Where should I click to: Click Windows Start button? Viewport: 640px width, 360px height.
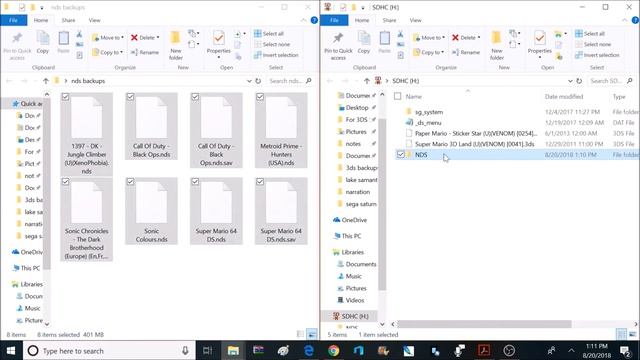pos(11,350)
